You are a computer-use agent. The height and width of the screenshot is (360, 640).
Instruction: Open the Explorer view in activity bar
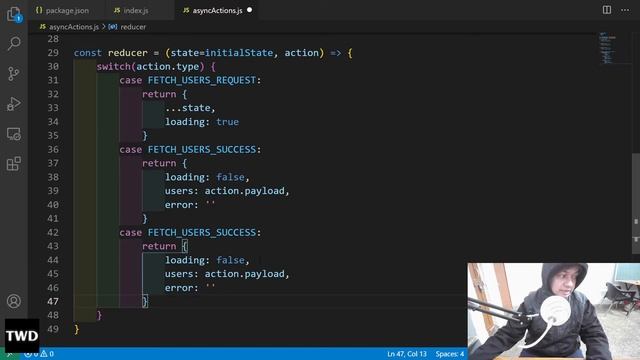tap(14, 15)
